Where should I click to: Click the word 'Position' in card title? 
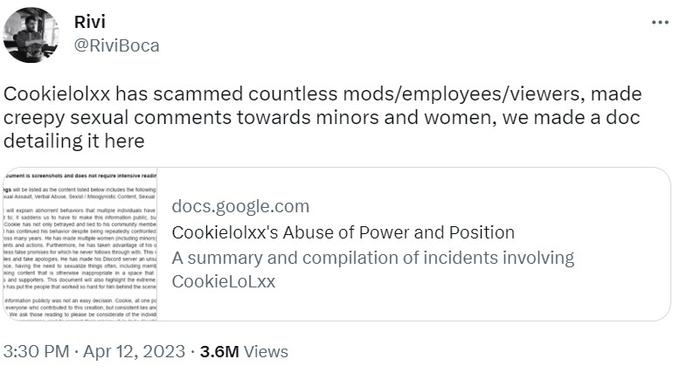pos(481,232)
